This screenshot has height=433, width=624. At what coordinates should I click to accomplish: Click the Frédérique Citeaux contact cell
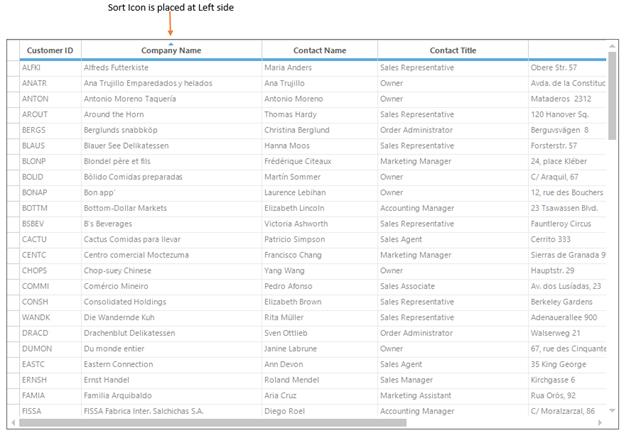point(320,161)
